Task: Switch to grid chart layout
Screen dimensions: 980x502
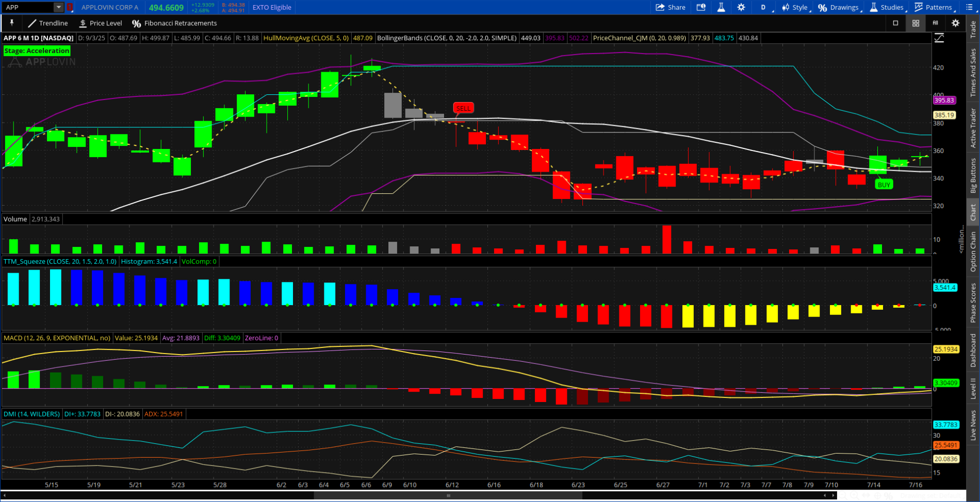Action: 916,23
